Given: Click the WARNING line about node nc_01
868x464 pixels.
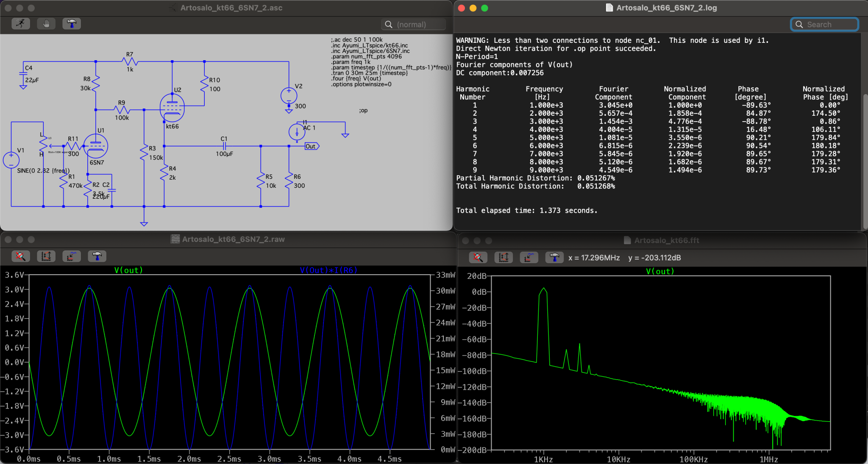Looking at the screenshot, I should [x=612, y=40].
